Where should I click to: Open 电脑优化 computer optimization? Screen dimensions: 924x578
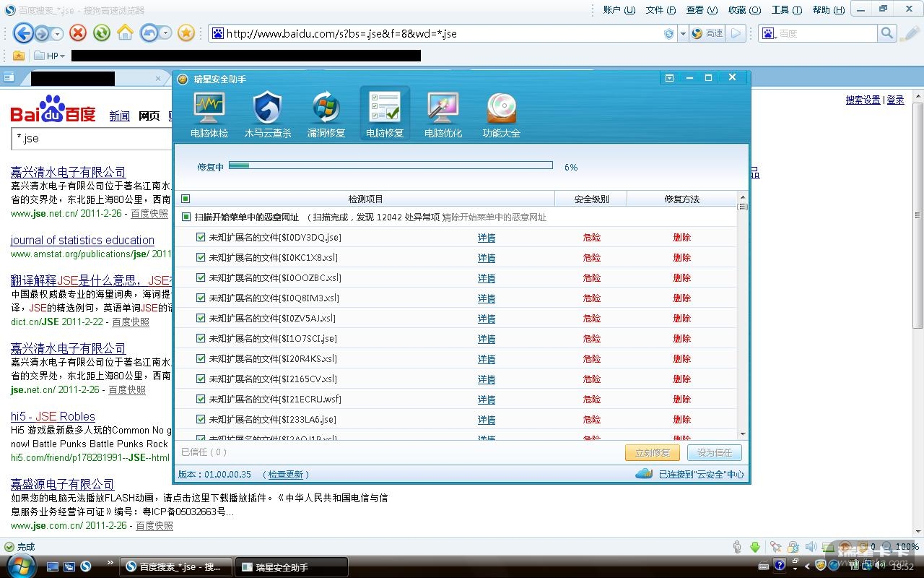tap(443, 114)
